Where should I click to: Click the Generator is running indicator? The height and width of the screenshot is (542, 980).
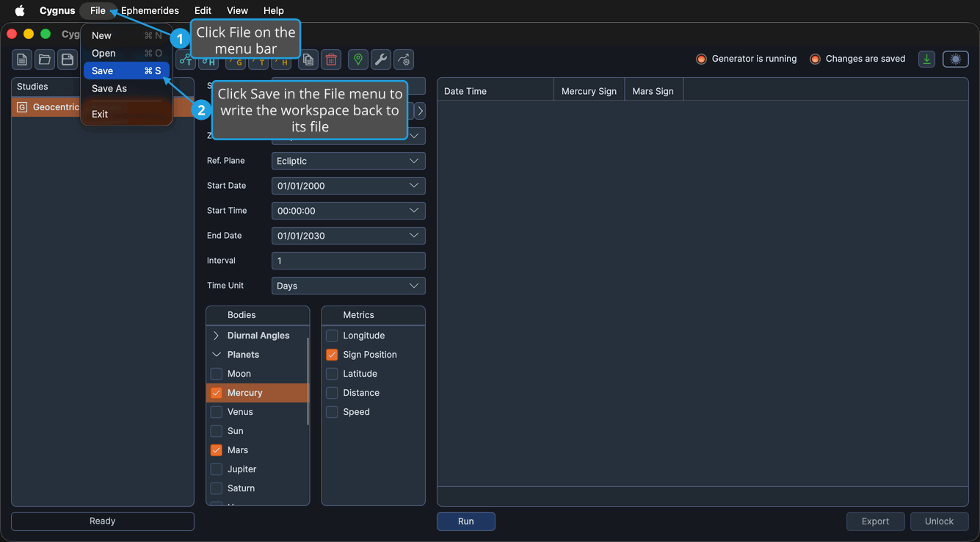747,59
